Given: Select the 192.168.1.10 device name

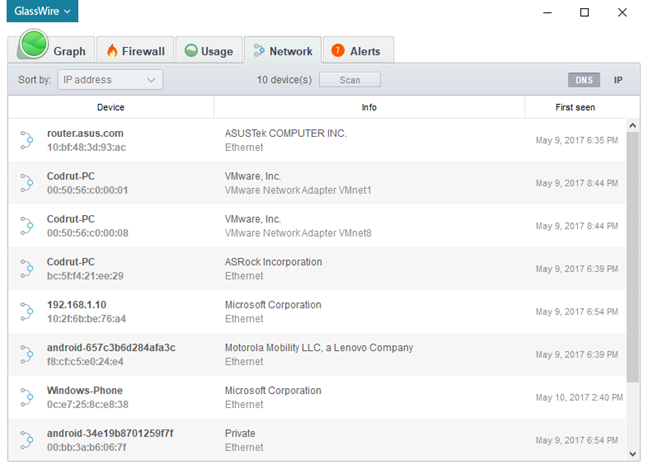Looking at the screenshot, I should tap(76, 305).
